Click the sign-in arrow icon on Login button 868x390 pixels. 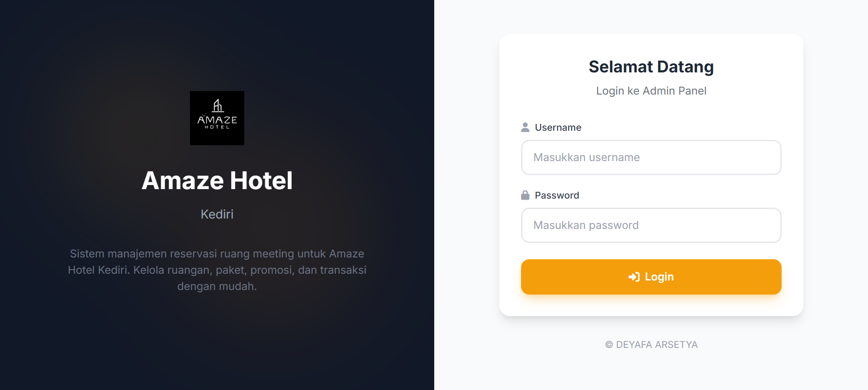coord(634,277)
